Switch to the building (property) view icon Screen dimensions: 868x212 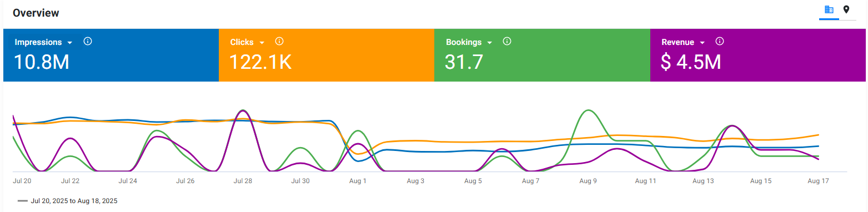pos(829,9)
